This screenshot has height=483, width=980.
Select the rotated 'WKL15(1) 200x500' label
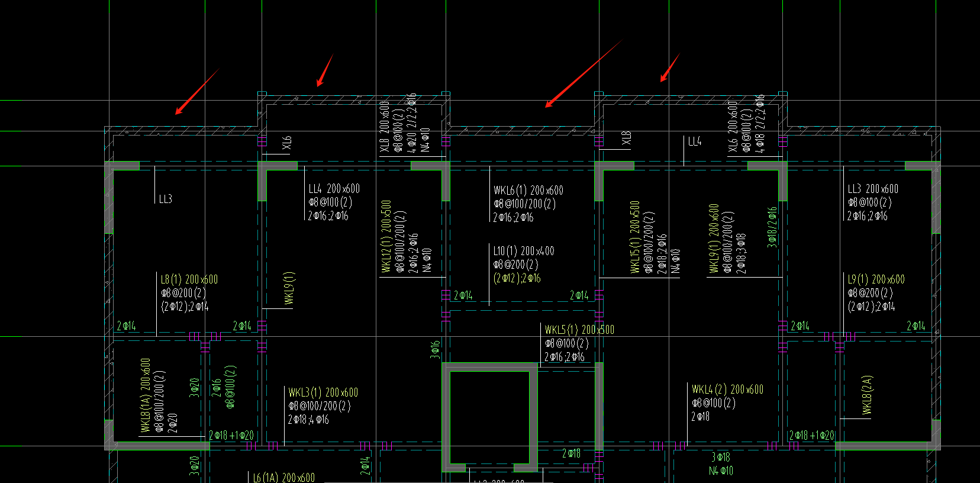[635, 237]
